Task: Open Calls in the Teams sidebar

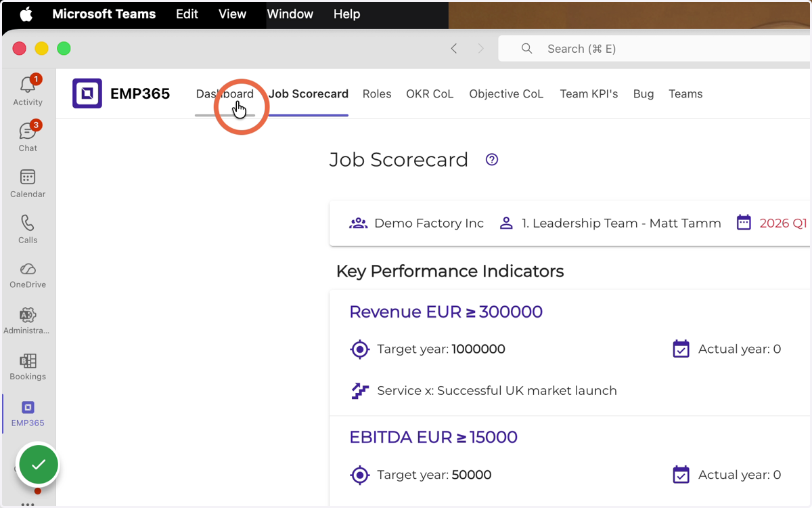Action: tap(28, 229)
